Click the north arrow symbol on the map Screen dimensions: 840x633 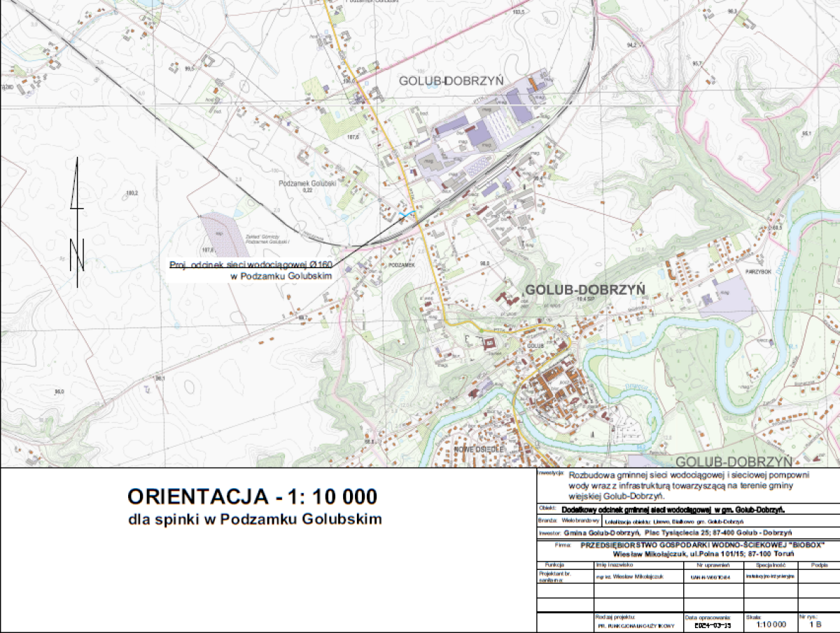[77, 224]
